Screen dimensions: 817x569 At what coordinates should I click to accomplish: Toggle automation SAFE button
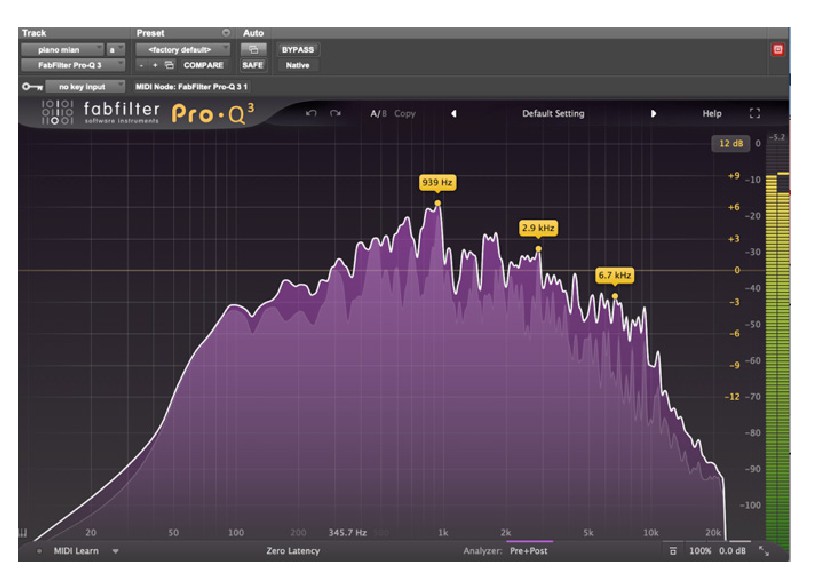(x=253, y=65)
